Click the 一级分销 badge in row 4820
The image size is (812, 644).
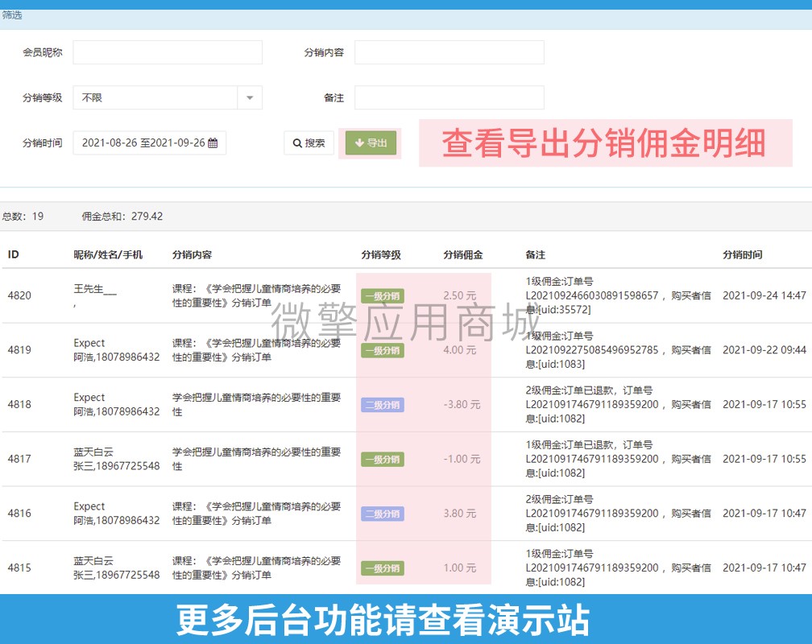click(x=383, y=296)
